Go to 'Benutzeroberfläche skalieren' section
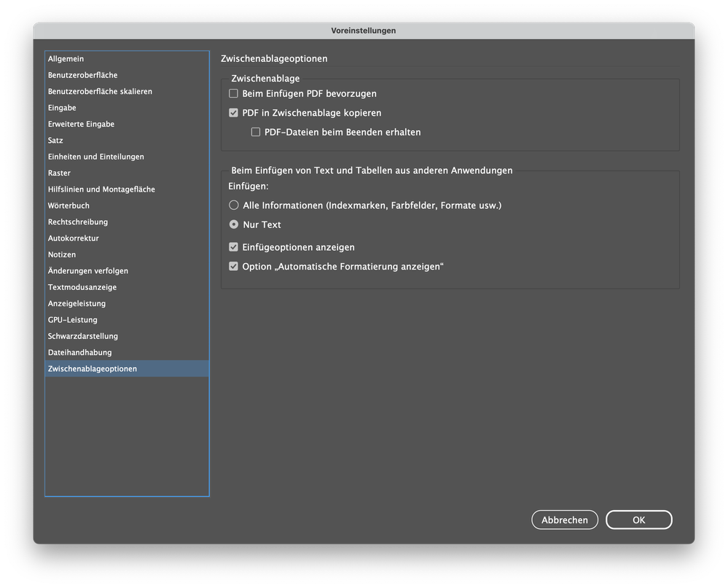The image size is (728, 588). point(101,92)
